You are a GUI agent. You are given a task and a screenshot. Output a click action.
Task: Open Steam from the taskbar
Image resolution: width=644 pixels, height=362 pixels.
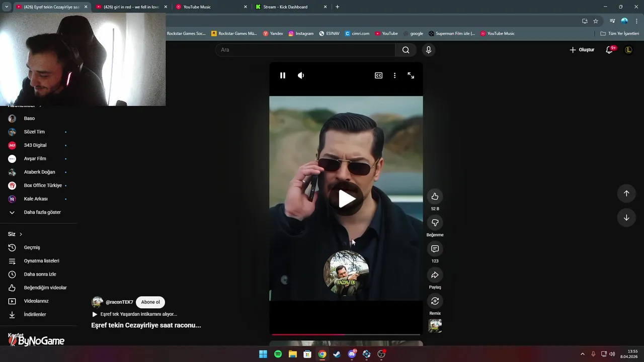point(337,354)
